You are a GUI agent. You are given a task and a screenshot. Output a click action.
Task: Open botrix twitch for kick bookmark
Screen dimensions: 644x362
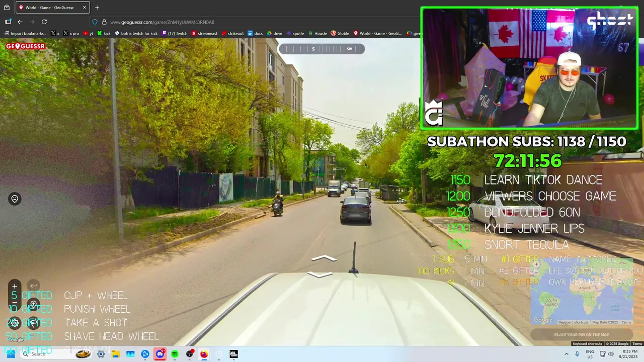pos(136,34)
